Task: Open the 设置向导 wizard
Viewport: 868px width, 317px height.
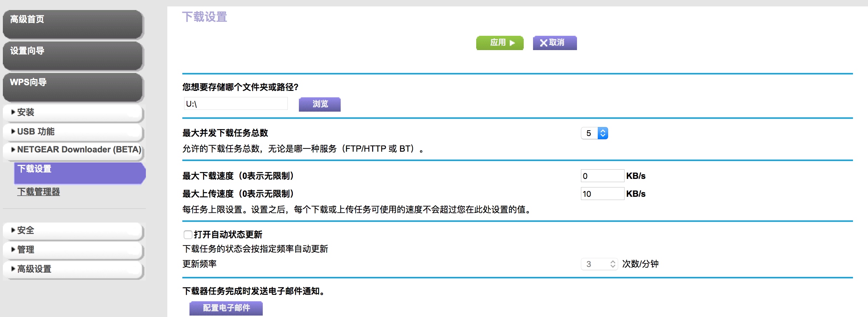Action: tap(73, 56)
